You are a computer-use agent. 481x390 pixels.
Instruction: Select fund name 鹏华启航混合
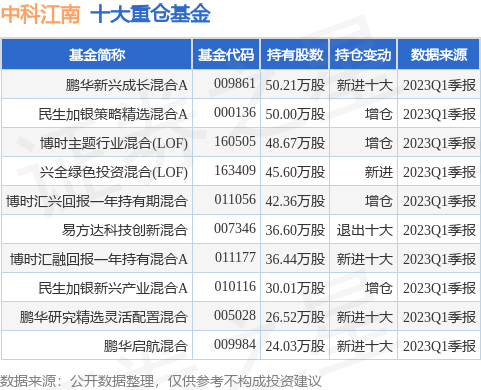(145, 346)
